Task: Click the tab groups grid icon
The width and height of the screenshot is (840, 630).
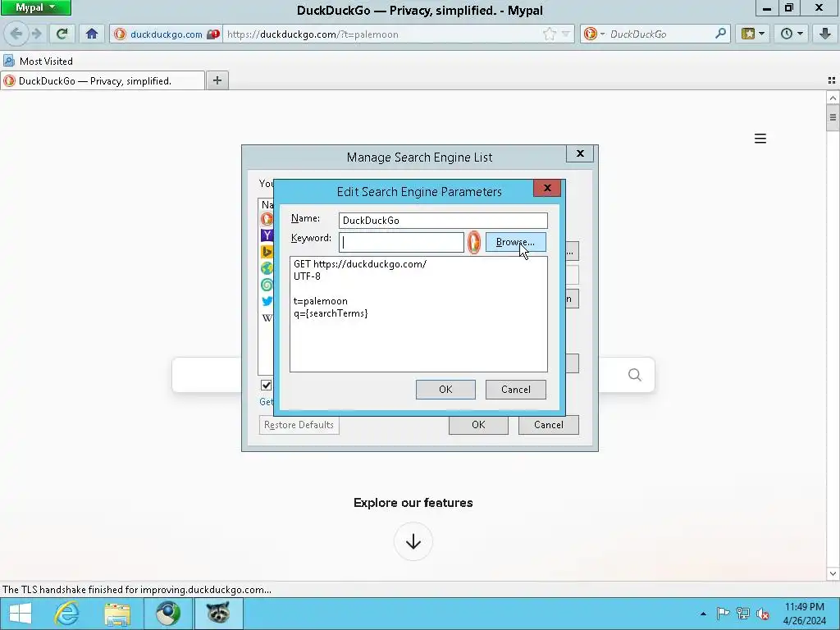Action: pos(832,80)
